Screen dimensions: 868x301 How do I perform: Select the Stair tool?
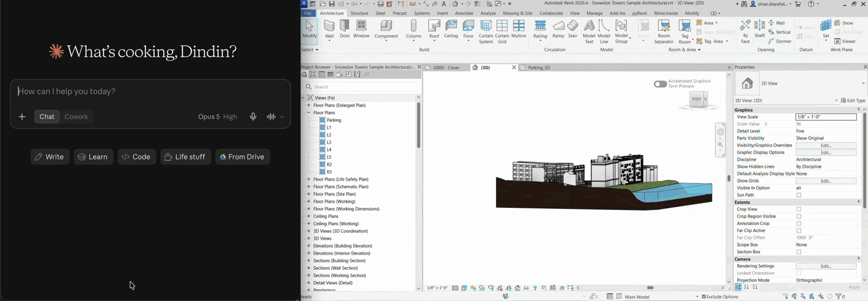pos(573,29)
